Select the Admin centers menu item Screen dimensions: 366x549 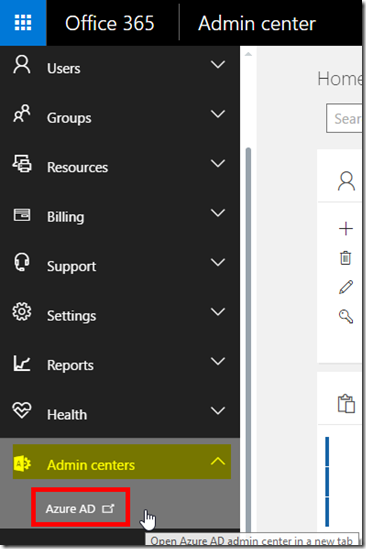click(x=91, y=465)
